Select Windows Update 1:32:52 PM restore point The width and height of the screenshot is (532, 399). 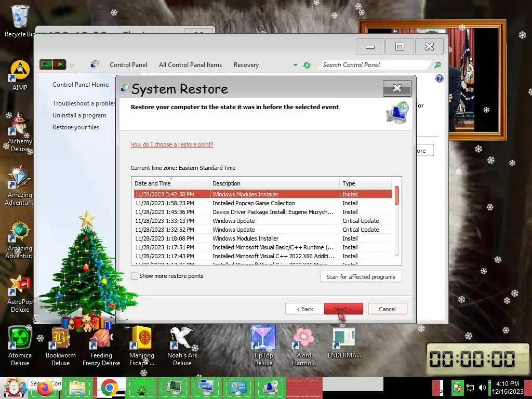tap(262, 230)
